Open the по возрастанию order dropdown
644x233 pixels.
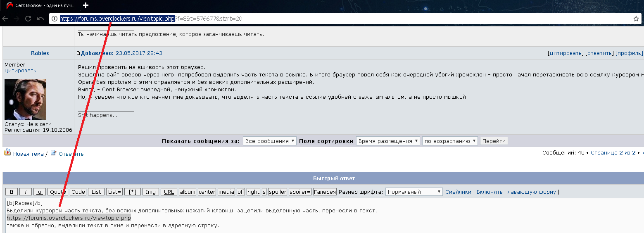pos(450,141)
